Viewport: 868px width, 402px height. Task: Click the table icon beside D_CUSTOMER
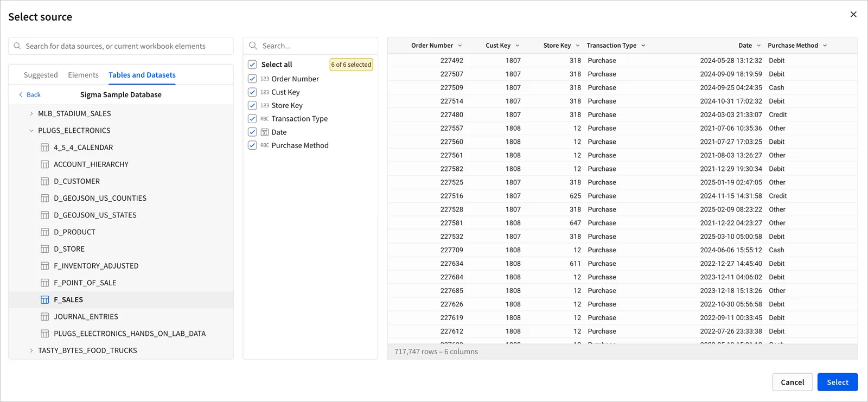pos(45,181)
